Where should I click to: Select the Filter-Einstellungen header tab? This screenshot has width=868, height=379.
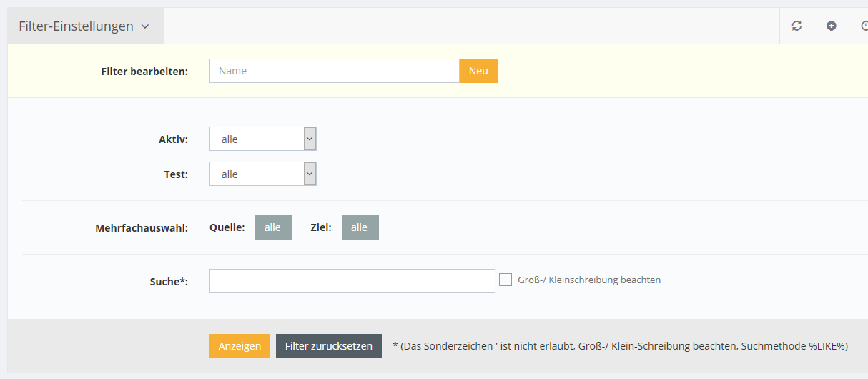tap(77, 26)
